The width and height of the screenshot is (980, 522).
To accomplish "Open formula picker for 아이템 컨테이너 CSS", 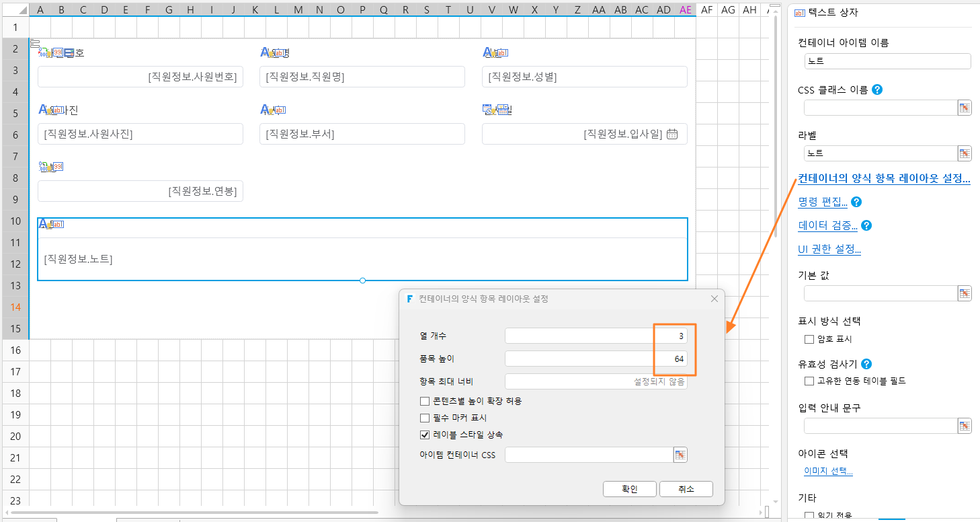I will [680, 455].
